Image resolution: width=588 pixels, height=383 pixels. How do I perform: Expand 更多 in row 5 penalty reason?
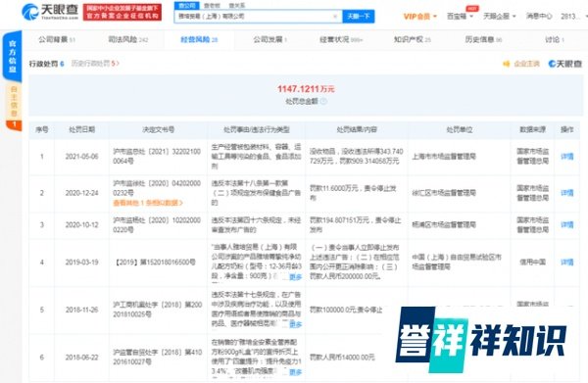[296, 324]
